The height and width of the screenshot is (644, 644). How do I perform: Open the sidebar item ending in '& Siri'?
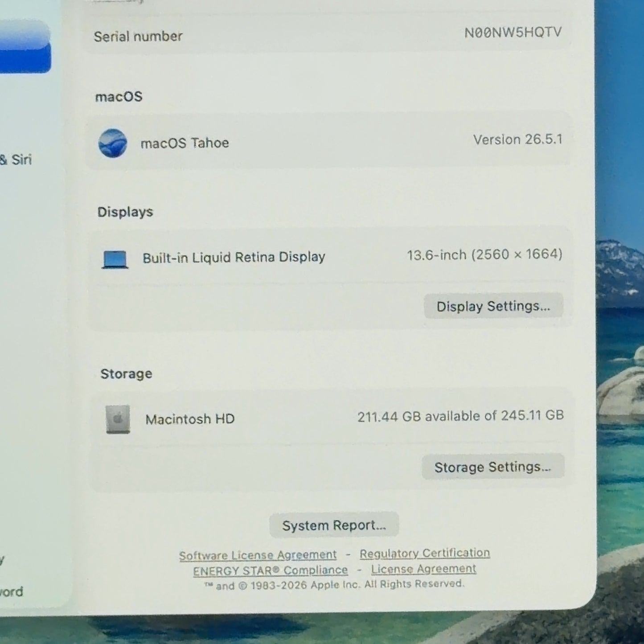point(16,160)
